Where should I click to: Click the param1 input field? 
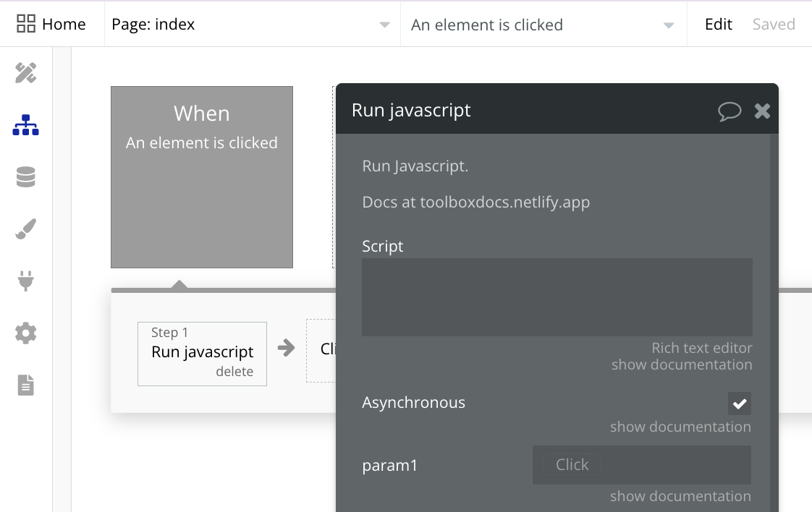[x=641, y=465]
